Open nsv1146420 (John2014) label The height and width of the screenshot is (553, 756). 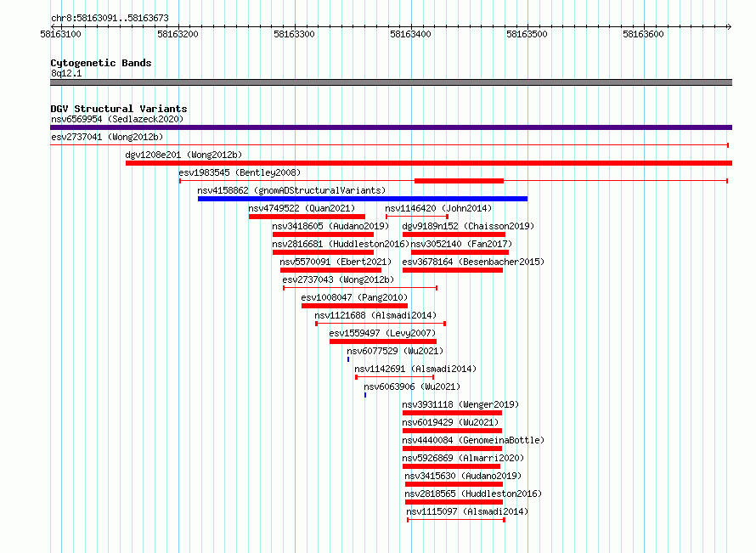coord(438,208)
